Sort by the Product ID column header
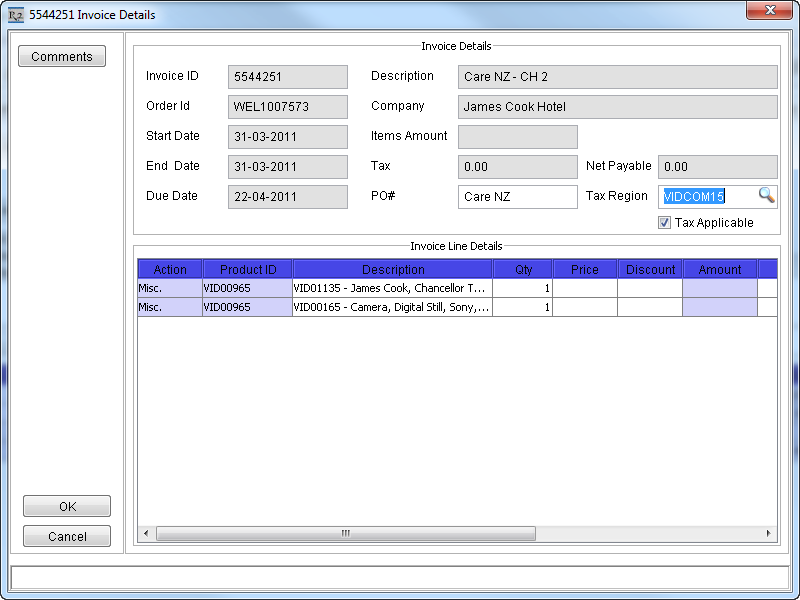 [x=248, y=270]
